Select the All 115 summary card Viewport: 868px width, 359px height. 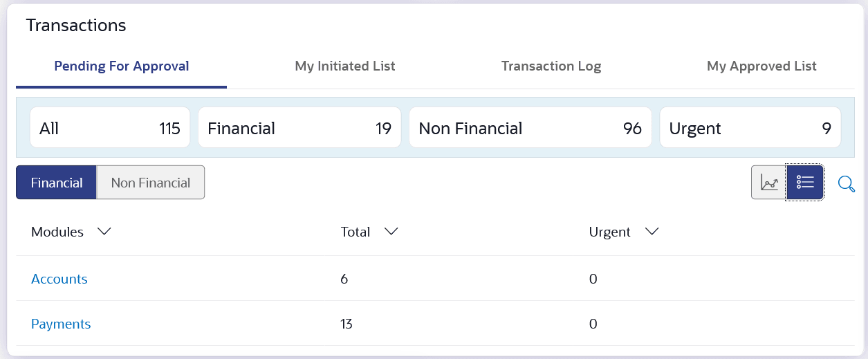pos(110,128)
